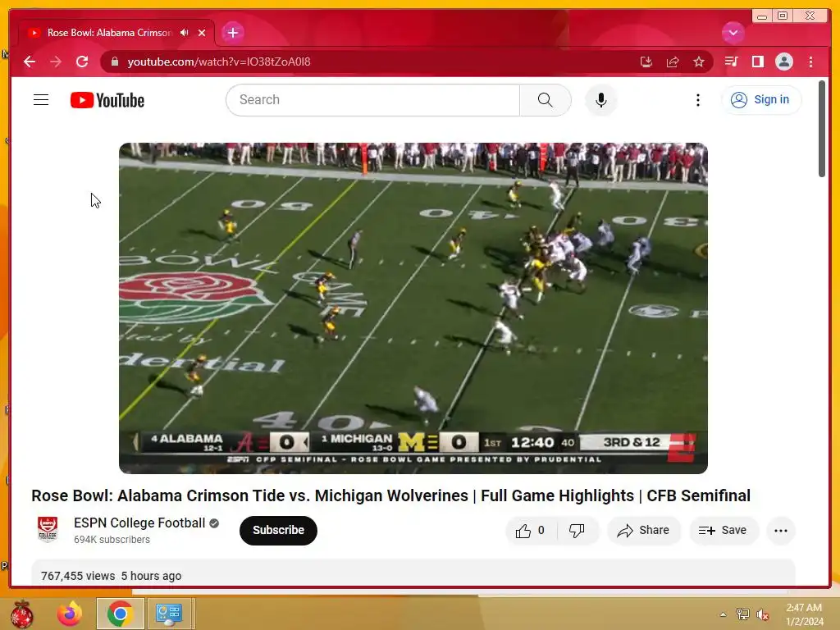Click the address bar URL
The image size is (840, 630).
(218, 62)
